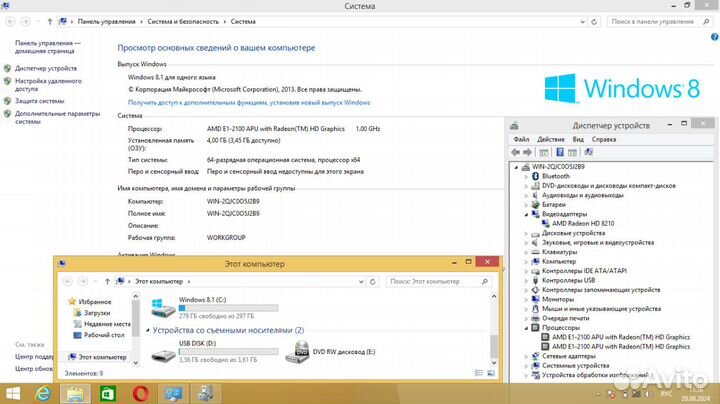The width and height of the screenshot is (720, 404).
Task: Open Windows 8.1 (C:) drive icon
Action: [x=163, y=308]
